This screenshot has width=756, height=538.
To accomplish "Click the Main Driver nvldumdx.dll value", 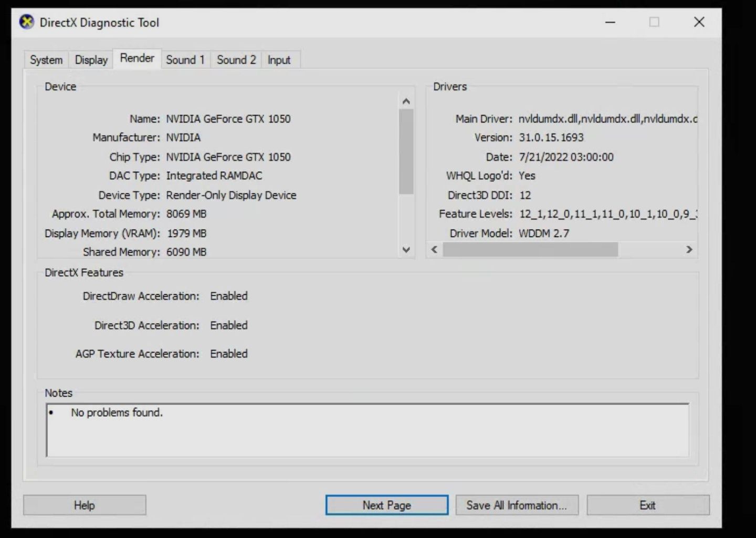I will point(608,119).
